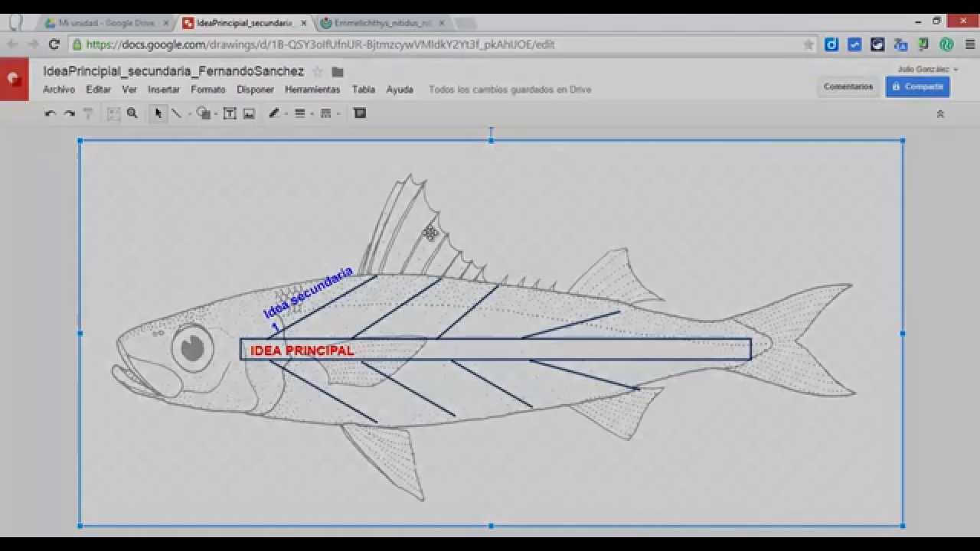
Task: Open the line color pencil tool
Action: (x=274, y=113)
